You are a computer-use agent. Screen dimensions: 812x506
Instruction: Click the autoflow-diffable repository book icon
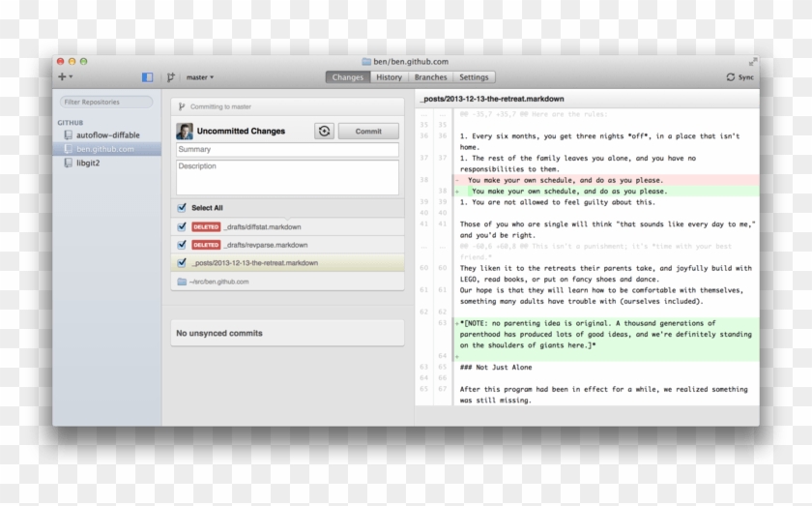68,134
